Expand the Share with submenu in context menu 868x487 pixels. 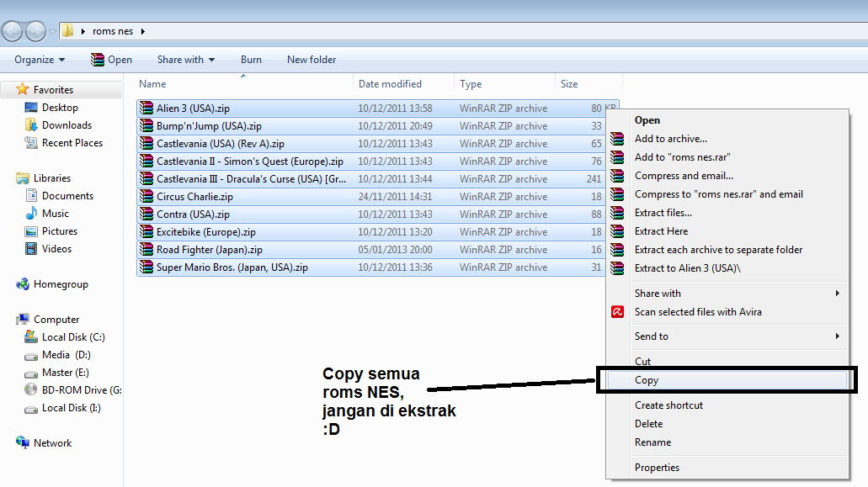pyautogui.click(x=837, y=294)
